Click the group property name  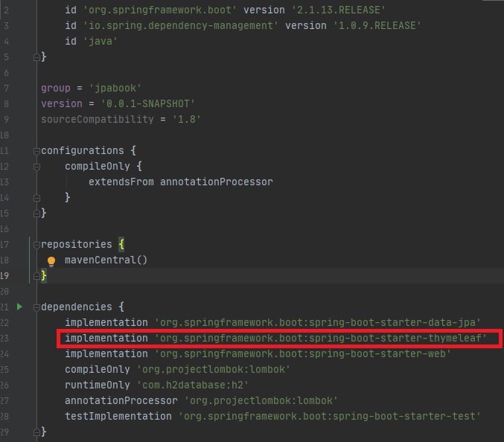click(x=56, y=88)
